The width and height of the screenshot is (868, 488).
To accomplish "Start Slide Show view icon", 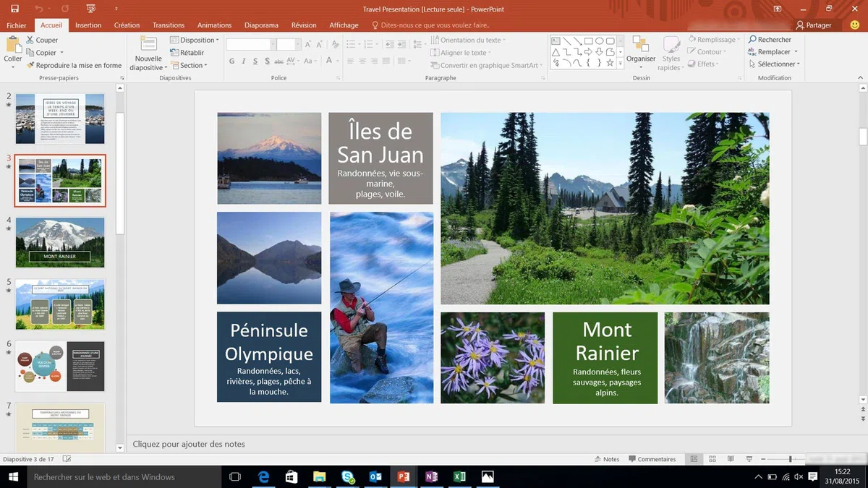I will [x=749, y=459].
